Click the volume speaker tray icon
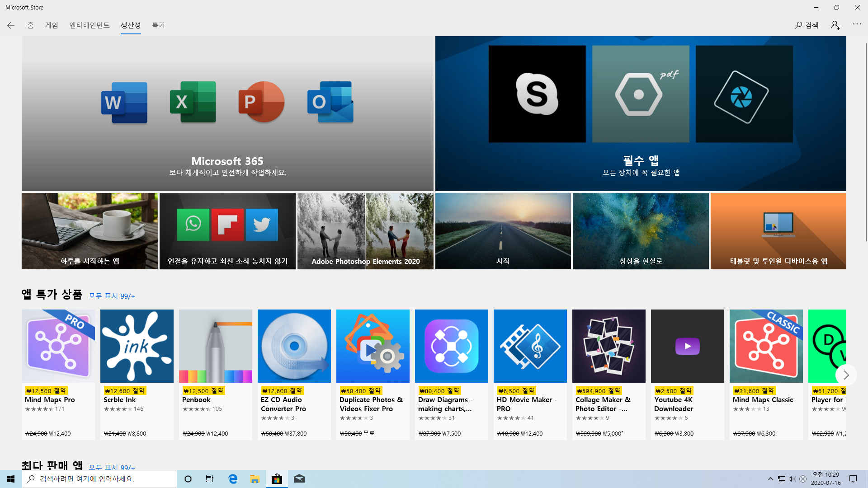This screenshot has height=488, width=868. pos(792,479)
